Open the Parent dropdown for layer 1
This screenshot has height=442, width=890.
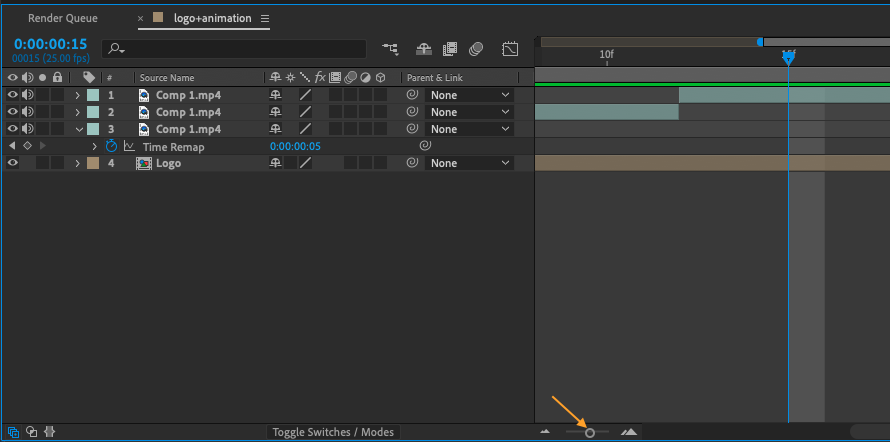click(469, 95)
